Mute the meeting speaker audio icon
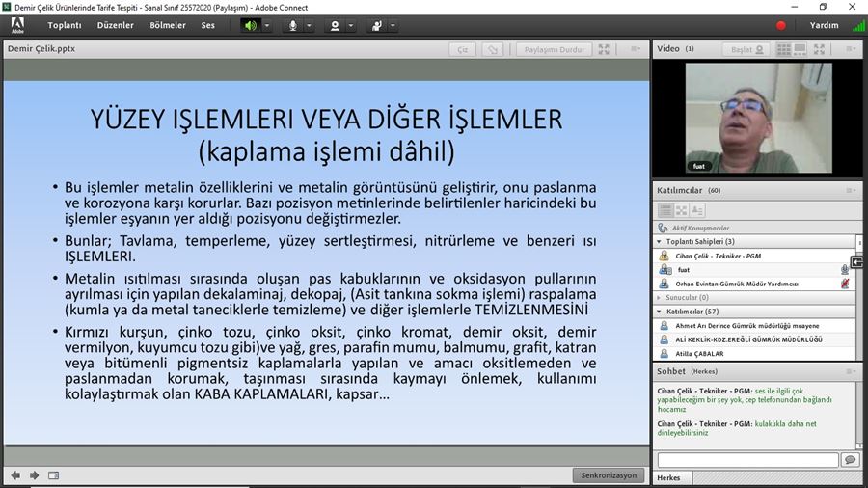The image size is (868, 488). tap(251, 26)
